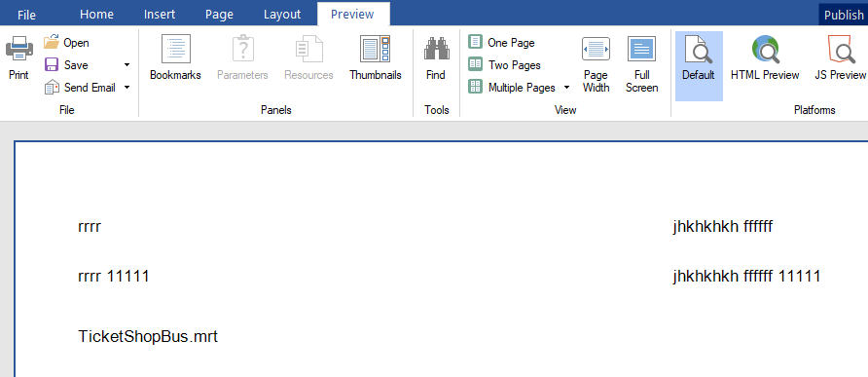Open a report with the Open folder icon
The height and width of the screenshot is (377, 868).
[52, 42]
